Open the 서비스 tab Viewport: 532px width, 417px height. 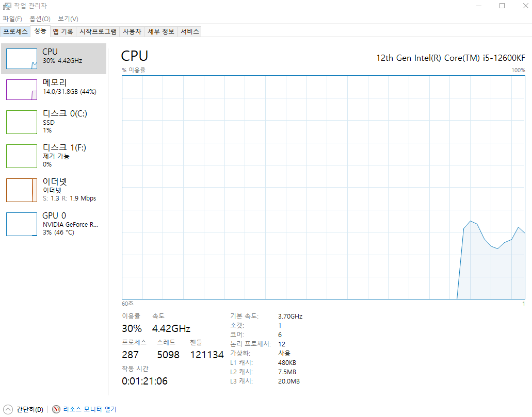190,31
